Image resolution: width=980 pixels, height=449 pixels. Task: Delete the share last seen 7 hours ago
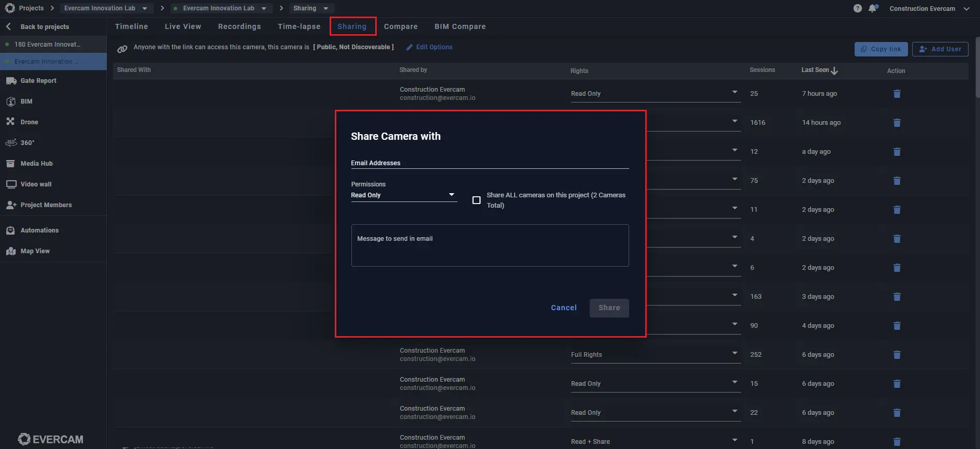[897, 94]
